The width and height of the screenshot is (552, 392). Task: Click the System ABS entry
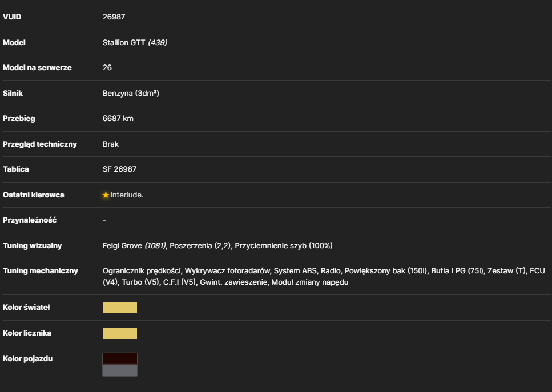coord(295,271)
